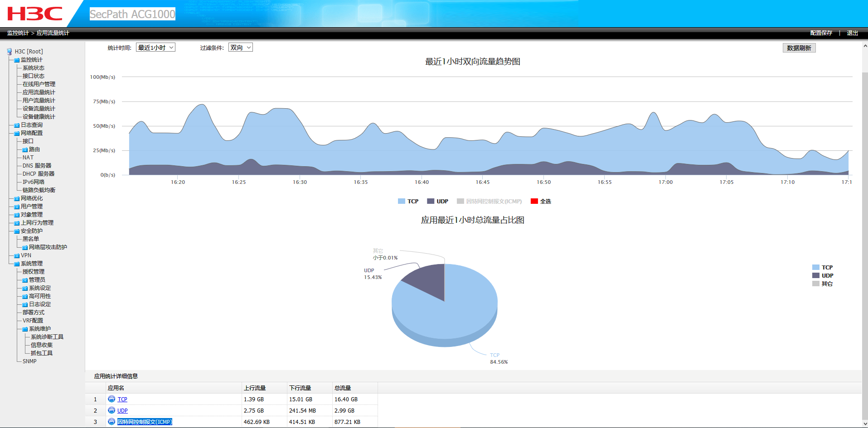Open DHCP 服务器 in the sidebar
This screenshot has width=868, height=428.
click(39, 174)
